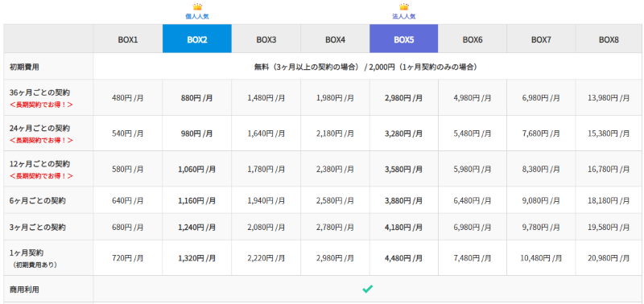644x304 pixels.
Task: Click the 36ヶ月ごとの契約 row label
Action: click(x=39, y=92)
